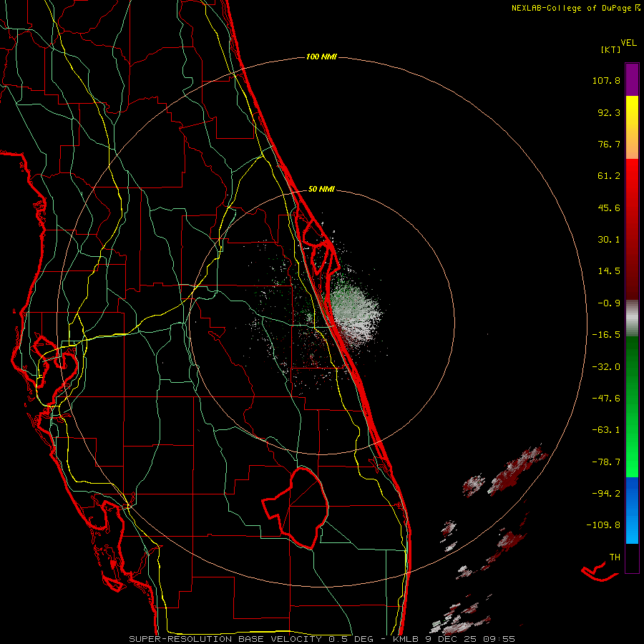
Task: Click the -109.8 velocity scale value
Action: 603,525
